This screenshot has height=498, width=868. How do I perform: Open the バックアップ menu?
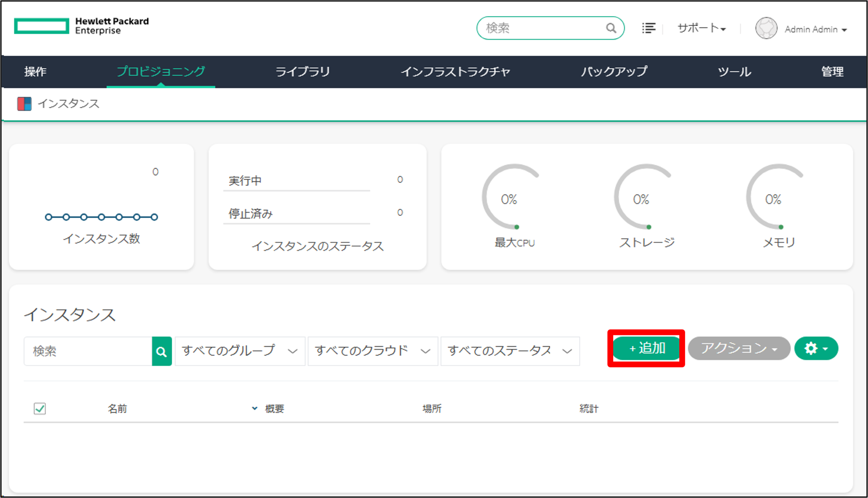(x=614, y=72)
